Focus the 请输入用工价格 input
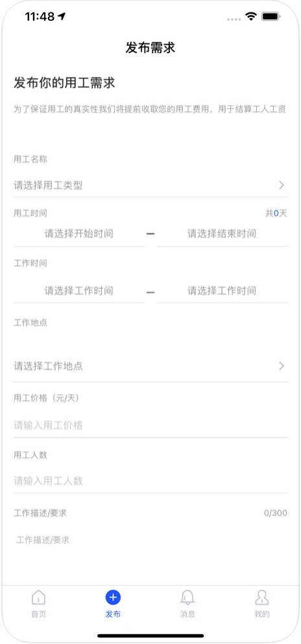The height and width of the screenshot is (644, 301). click(150, 426)
